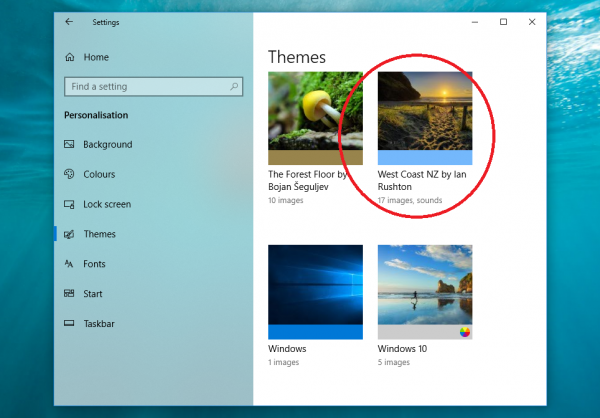The image size is (600, 418).
Task: Click 'The Forest Floor by Bojan Šeguljev' title
Action: (x=308, y=180)
